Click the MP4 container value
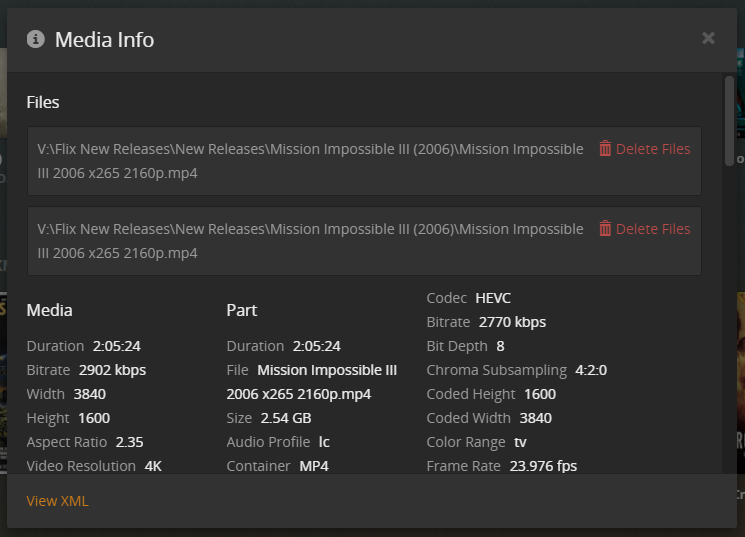This screenshot has width=745, height=537. (313, 466)
